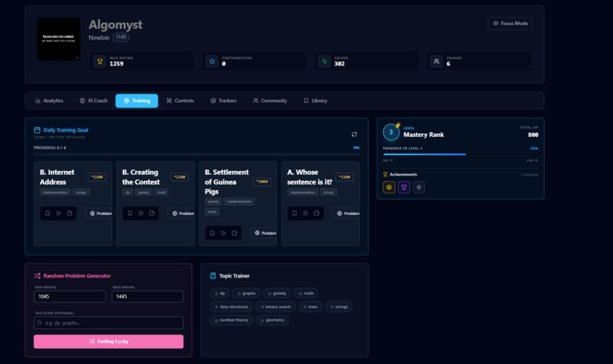
Task: Click the B. Internet Address problem title
Action: coord(57,177)
